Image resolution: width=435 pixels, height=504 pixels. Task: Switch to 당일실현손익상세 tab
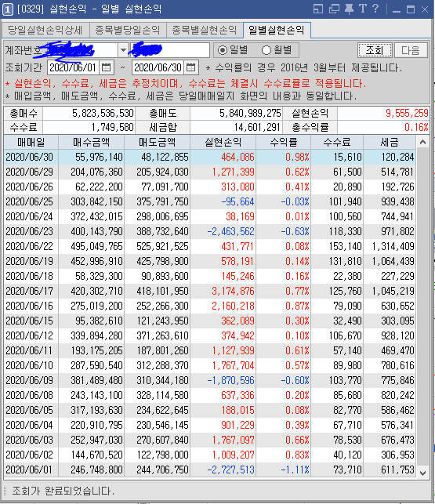[x=45, y=31]
